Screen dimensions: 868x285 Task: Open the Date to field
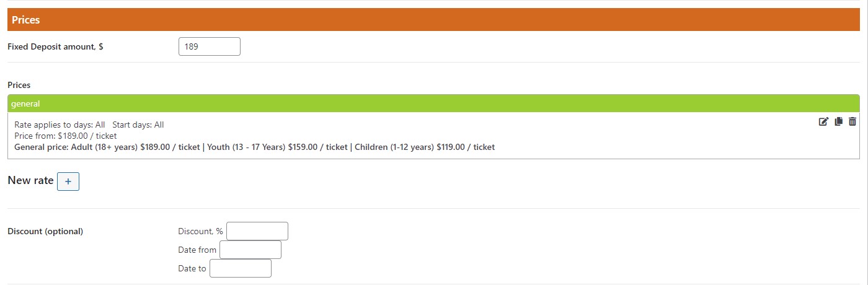241,268
